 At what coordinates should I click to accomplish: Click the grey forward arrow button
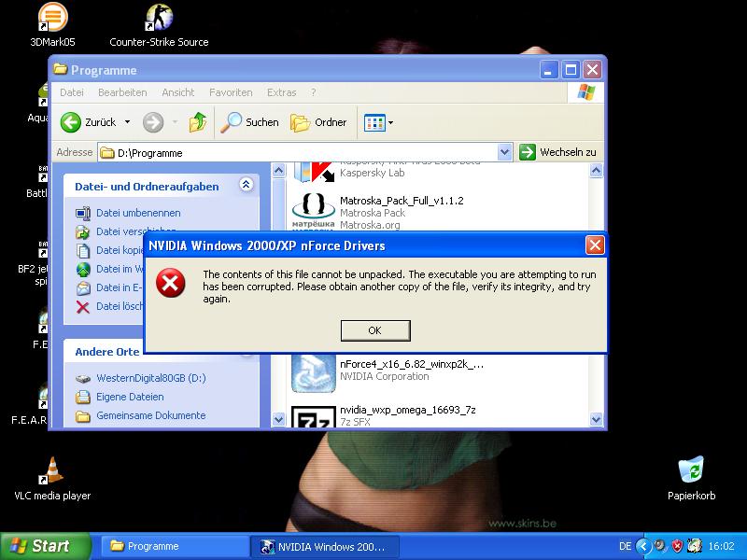pos(153,122)
